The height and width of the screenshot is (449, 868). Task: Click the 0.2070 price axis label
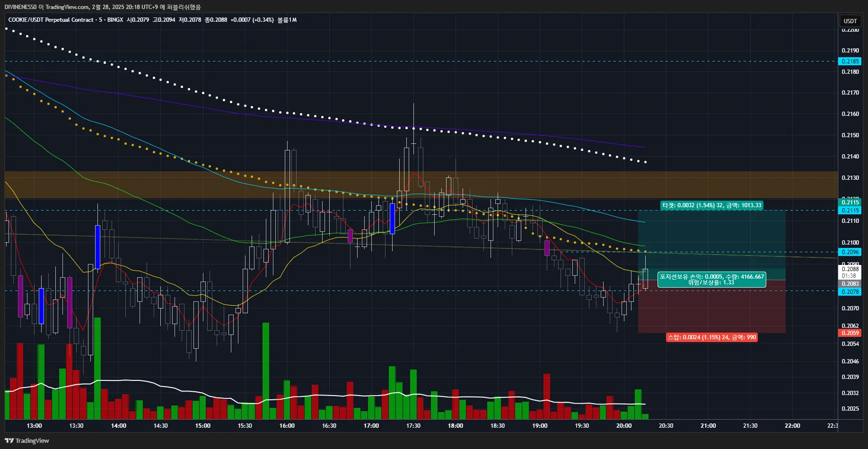click(x=850, y=308)
